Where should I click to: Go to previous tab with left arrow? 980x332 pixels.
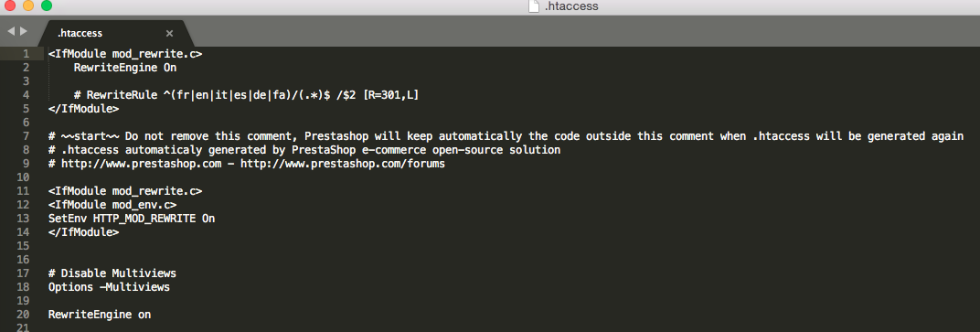(11, 30)
